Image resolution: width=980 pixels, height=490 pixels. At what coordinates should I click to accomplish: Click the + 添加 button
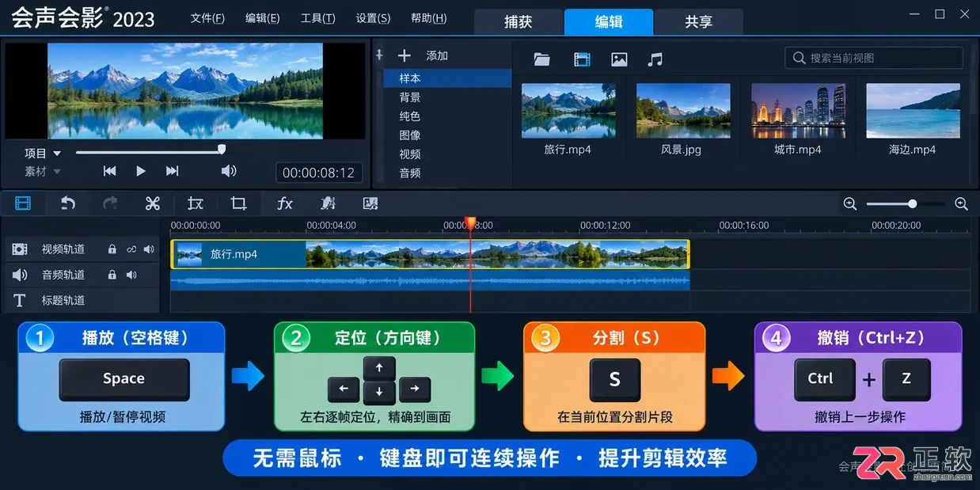click(423, 55)
